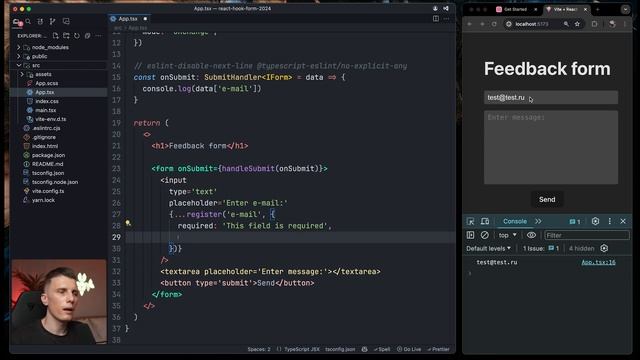Click the DevTools inspect element icon
Viewport: 640px width, 360px height.
tap(471, 221)
